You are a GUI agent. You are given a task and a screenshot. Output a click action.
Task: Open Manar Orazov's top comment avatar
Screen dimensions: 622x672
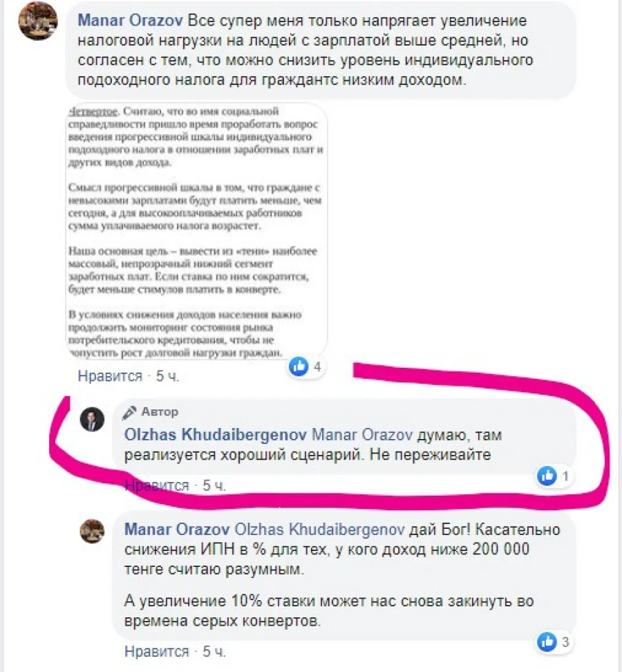pyautogui.click(x=38, y=21)
